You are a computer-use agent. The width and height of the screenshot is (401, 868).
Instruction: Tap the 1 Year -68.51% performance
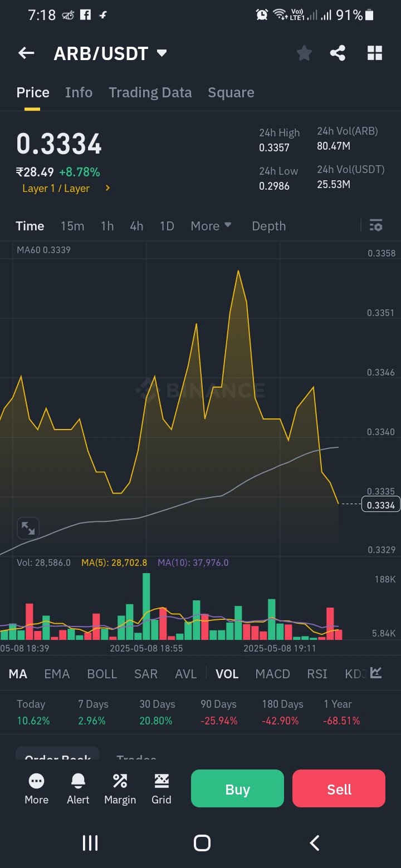coord(341,712)
